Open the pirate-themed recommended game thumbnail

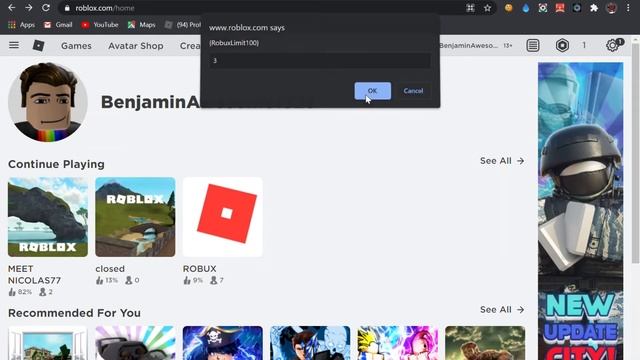pos(222,343)
